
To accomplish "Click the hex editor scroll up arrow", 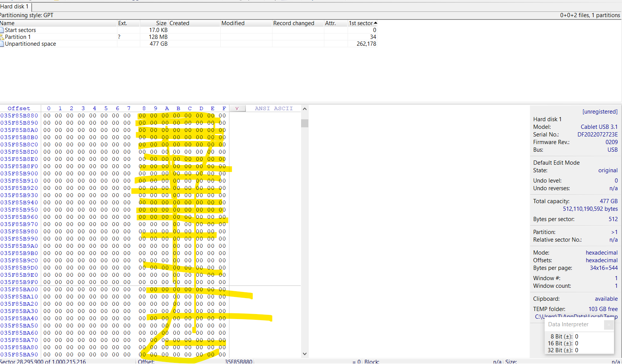I will (305, 109).
